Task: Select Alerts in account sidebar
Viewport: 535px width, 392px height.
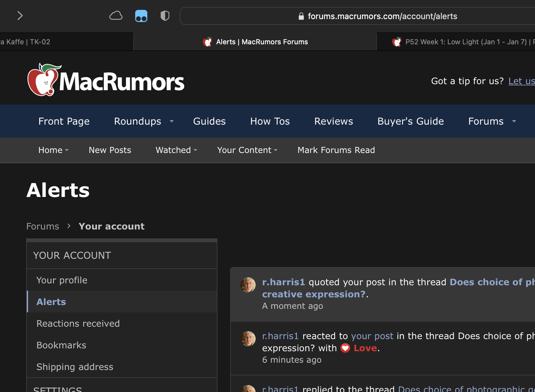Action: pos(122,301)
